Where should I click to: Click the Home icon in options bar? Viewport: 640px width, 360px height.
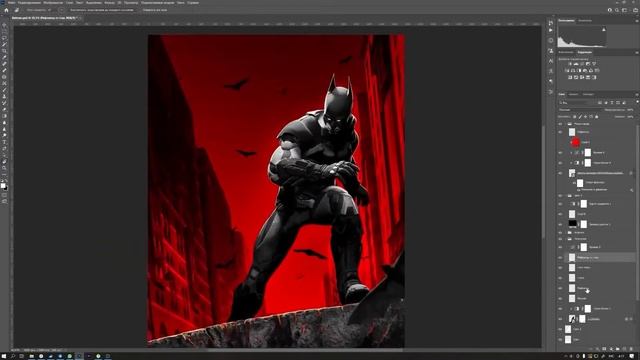pyautogui.click(x=6, y=10)
